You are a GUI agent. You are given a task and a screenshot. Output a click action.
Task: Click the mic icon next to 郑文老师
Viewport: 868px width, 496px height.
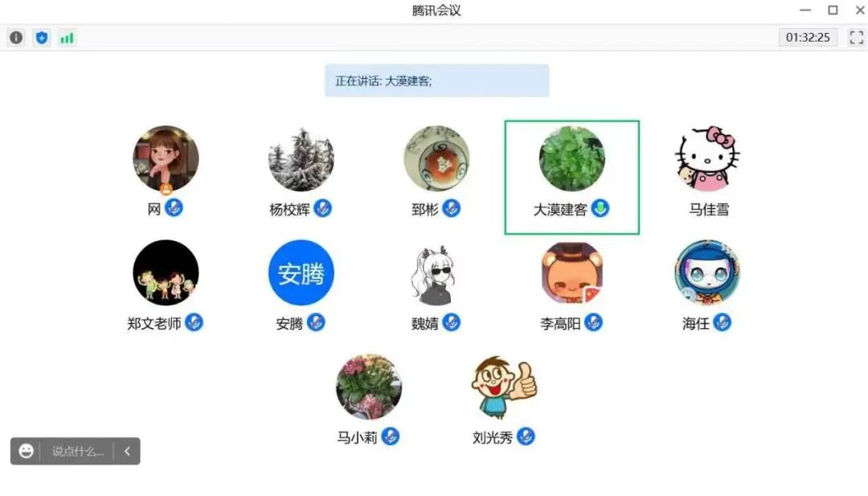click(194, 322)
